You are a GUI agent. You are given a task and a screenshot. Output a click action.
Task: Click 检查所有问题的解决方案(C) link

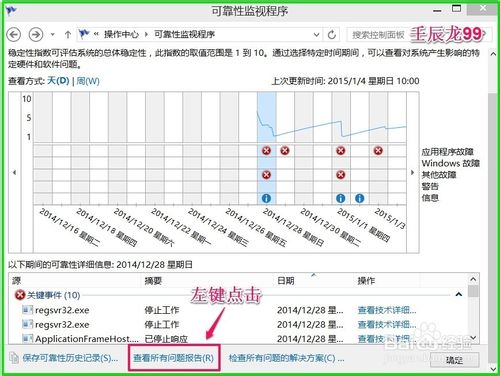coord(286,358)
